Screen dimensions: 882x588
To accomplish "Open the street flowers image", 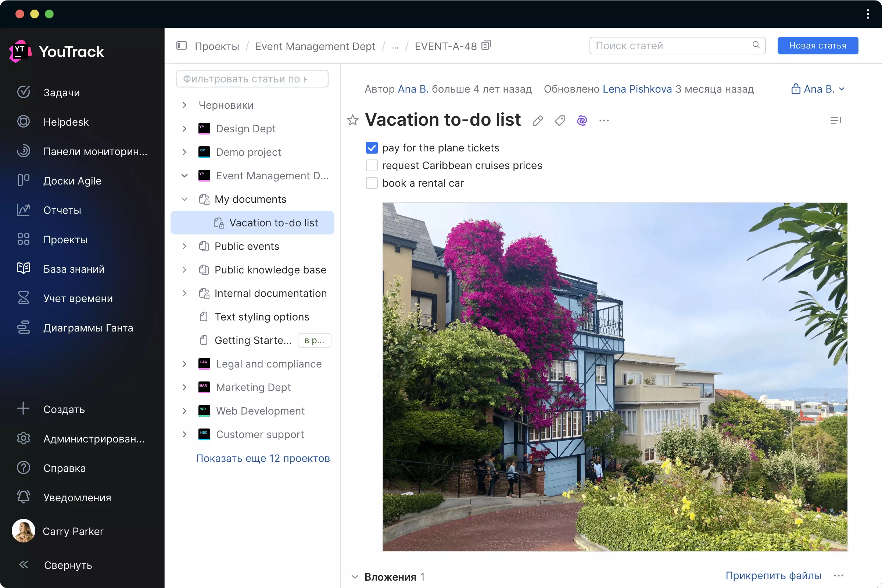I will (x=614, y=376).
